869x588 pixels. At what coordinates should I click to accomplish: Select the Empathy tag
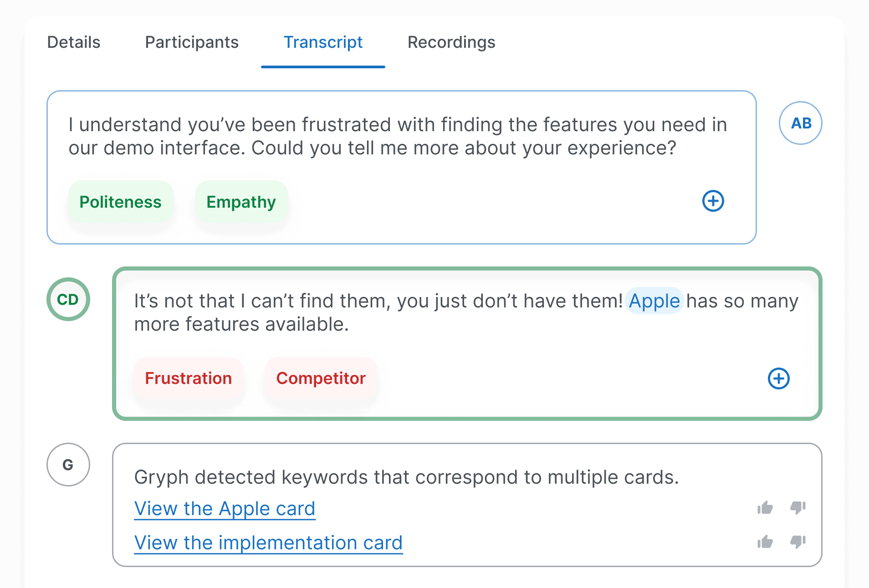[241, 202]
